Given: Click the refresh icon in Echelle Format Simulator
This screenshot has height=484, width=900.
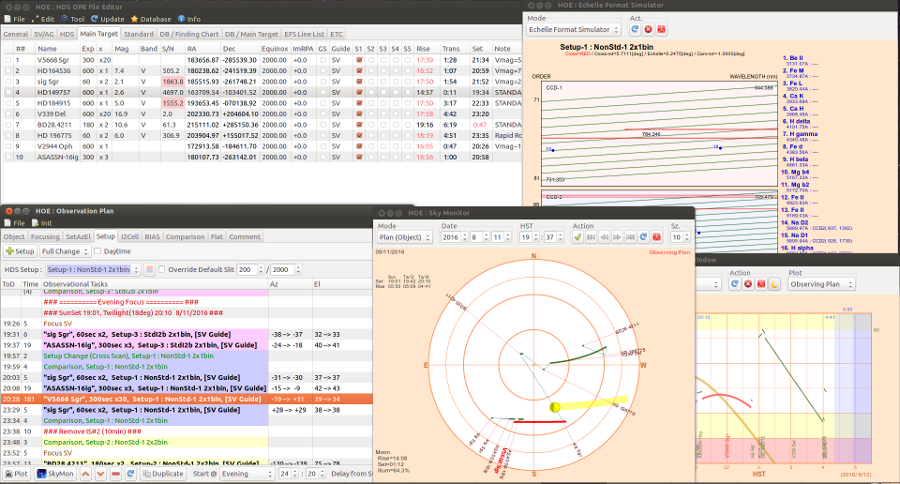Looking at the screenshot, I should coord(636,31).
